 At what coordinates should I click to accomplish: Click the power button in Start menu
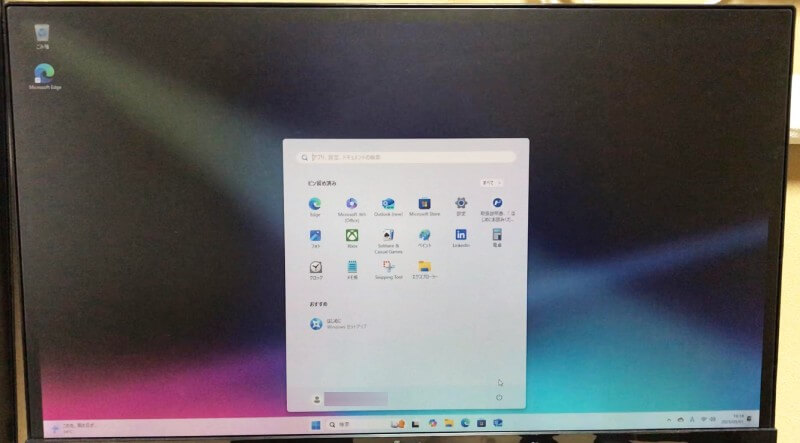499,398
